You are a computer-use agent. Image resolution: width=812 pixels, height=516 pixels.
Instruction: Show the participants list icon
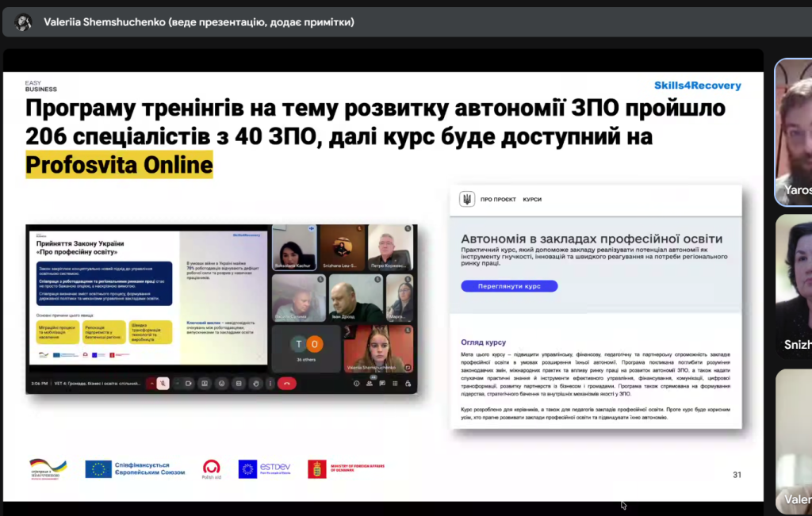point(369,384)
